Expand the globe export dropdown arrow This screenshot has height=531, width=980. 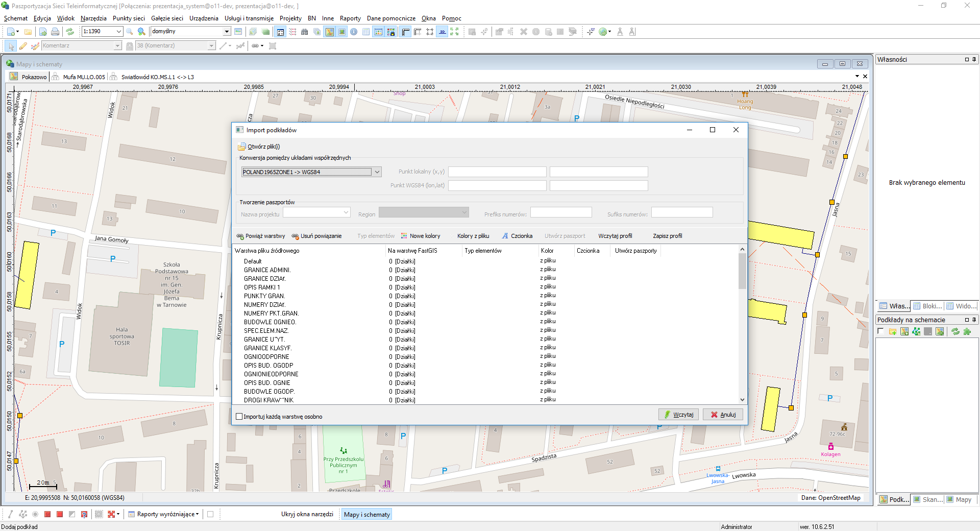[609, 32]
